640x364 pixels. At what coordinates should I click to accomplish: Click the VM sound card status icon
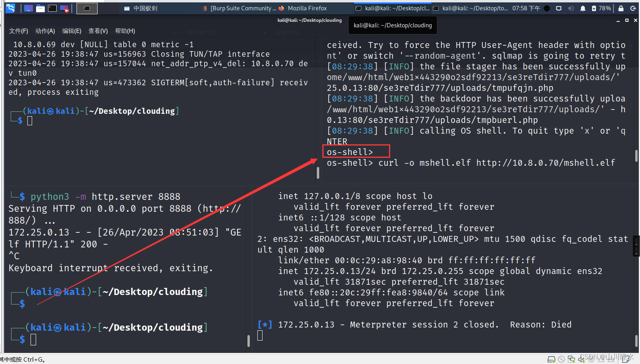581,359
